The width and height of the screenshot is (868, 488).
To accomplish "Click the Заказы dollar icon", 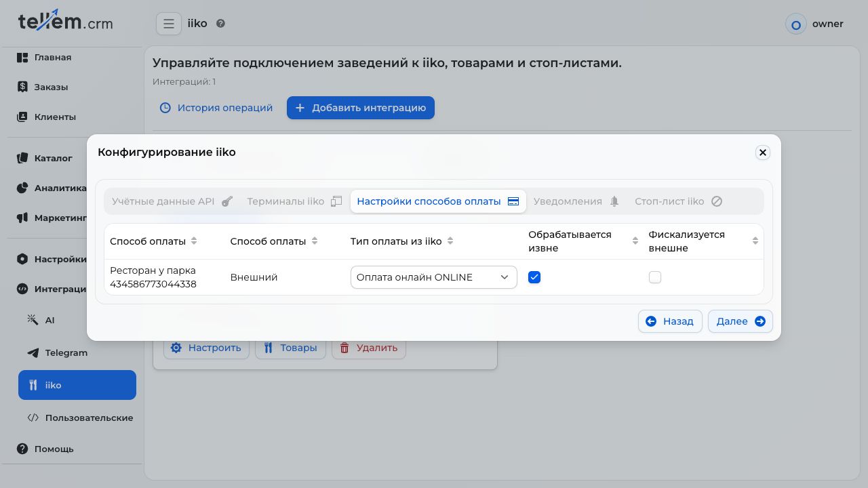I will click(22, 87).
